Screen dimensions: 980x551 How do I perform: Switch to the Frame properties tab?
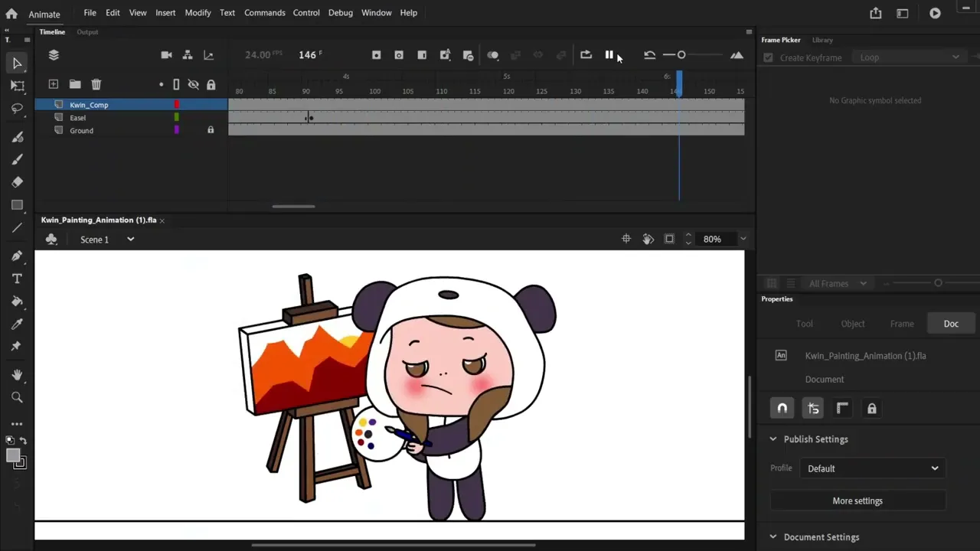902,324
